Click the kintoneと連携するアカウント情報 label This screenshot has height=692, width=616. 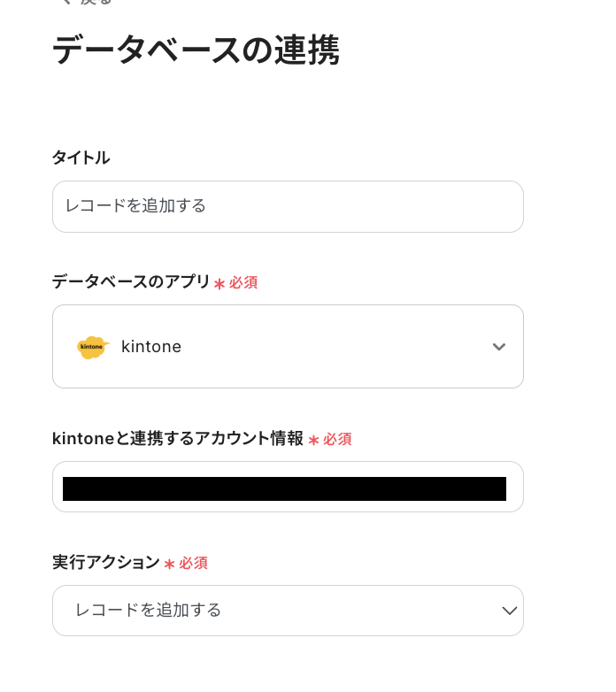[177, 439]
